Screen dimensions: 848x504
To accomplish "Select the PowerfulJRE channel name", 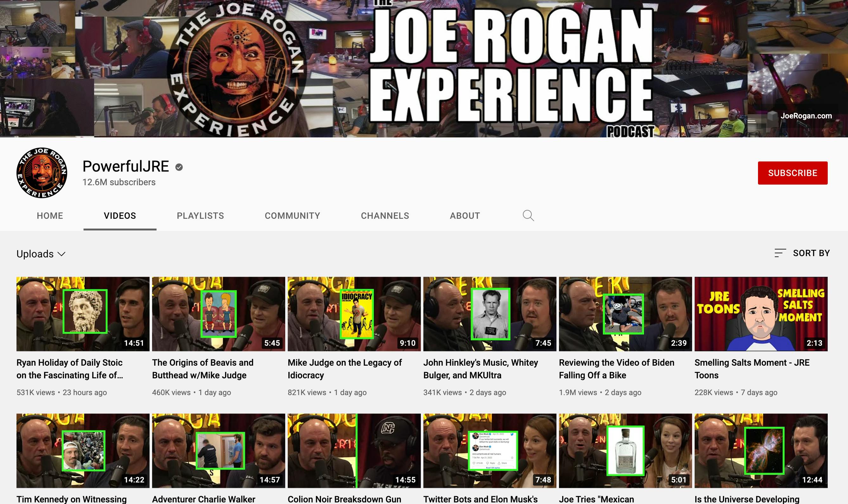I will (125, 167).
